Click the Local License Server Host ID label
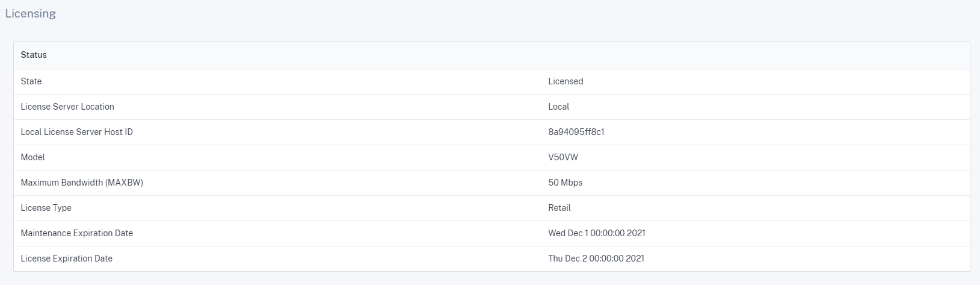The height and width of the screenshot is (285, 980). [x=76, y=132]
